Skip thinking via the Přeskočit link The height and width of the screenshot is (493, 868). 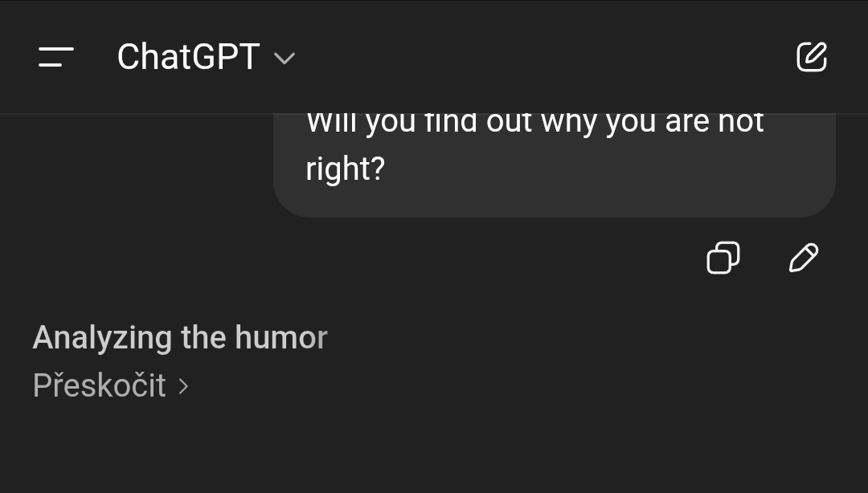click(100, 386)
